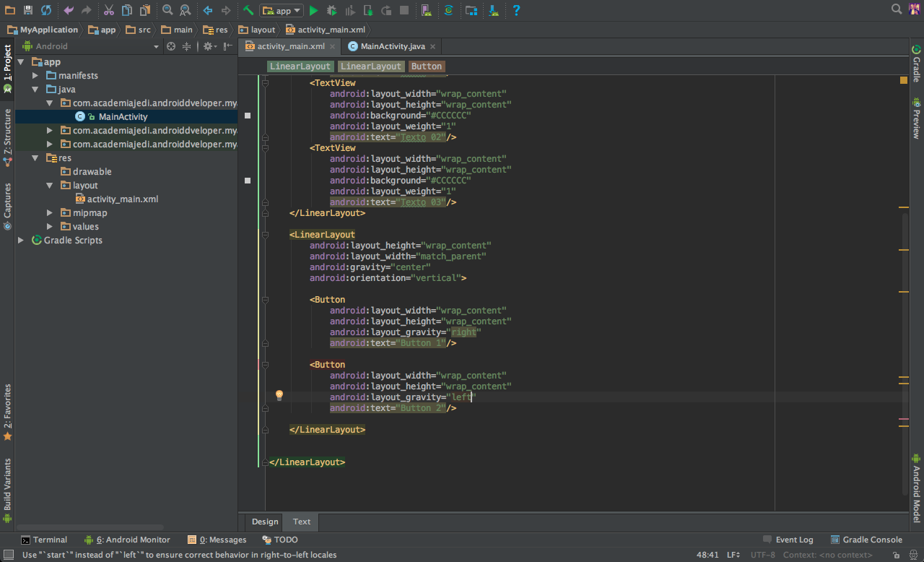This screenshot has width=924, height=562.
Task: Switch to the Design tab
Action: [265, 522]
